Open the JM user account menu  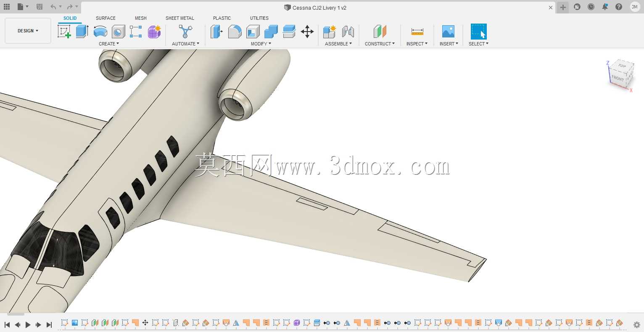[x=634, y=7]
